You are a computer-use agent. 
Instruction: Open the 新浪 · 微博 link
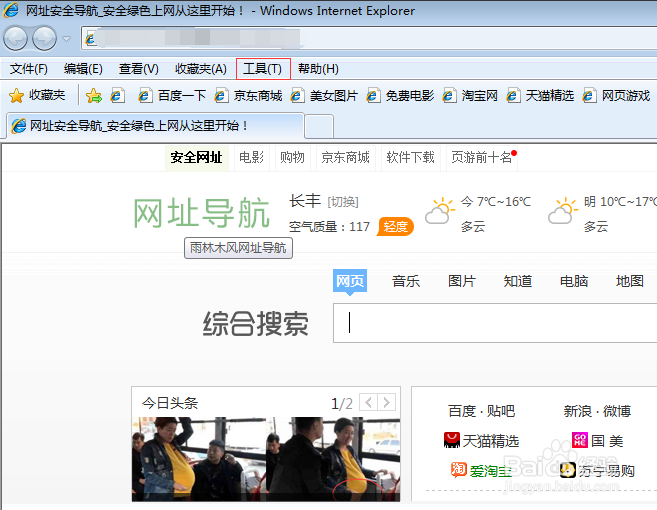tap(597, 411)
